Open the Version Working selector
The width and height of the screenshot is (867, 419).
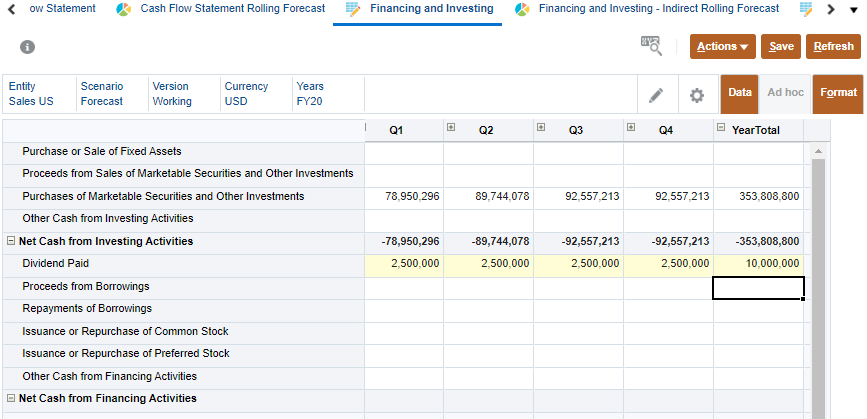(184, 94)
